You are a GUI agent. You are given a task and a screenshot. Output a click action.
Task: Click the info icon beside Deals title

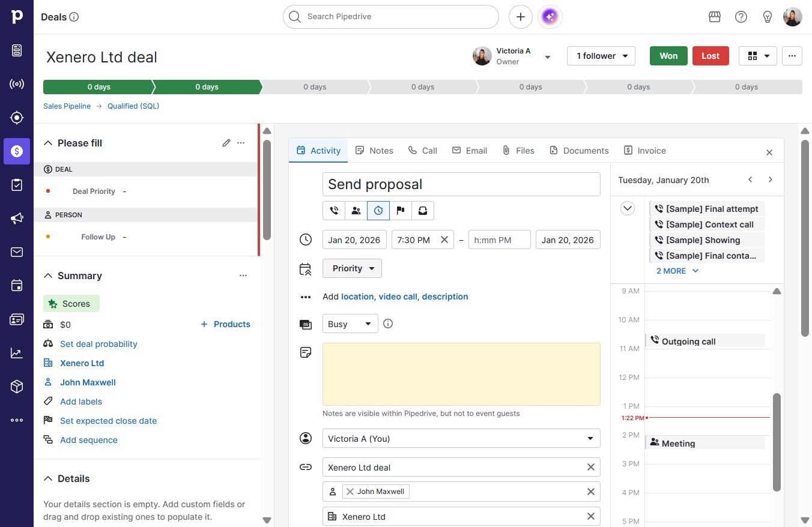pos(74,17)
